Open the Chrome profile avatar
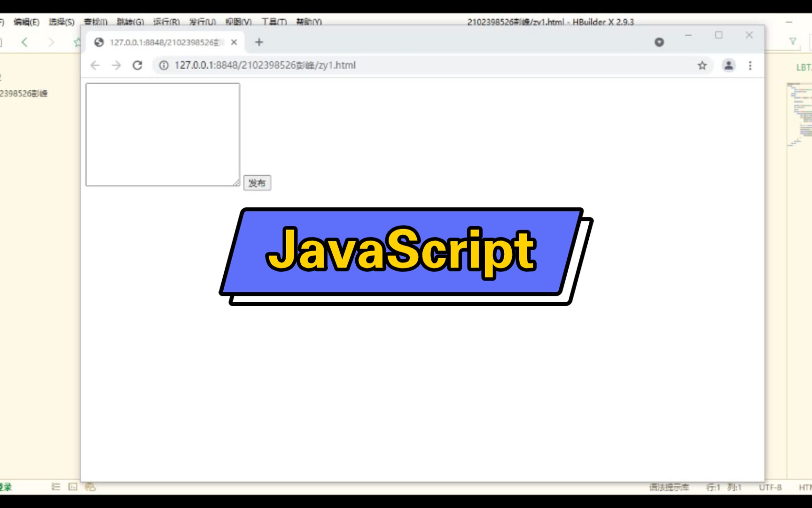The width and height of the screenshot is (812, 508). [x=728, y=65]
